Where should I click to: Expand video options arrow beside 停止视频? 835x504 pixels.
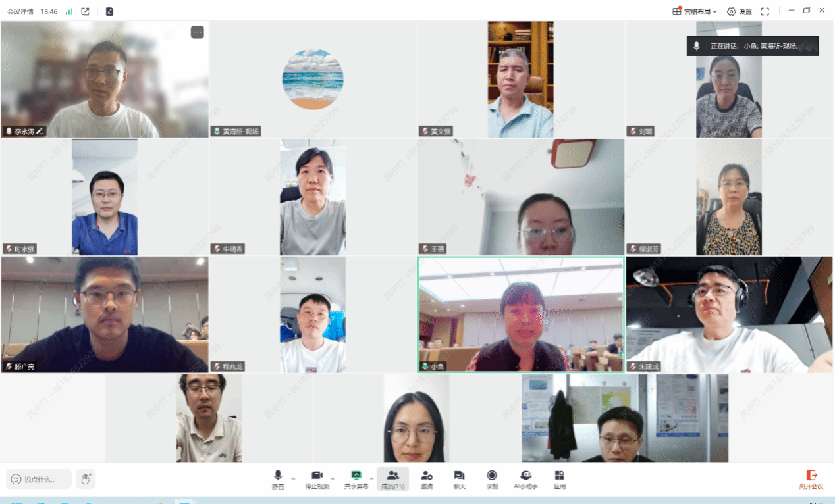(x=333, y=478)
